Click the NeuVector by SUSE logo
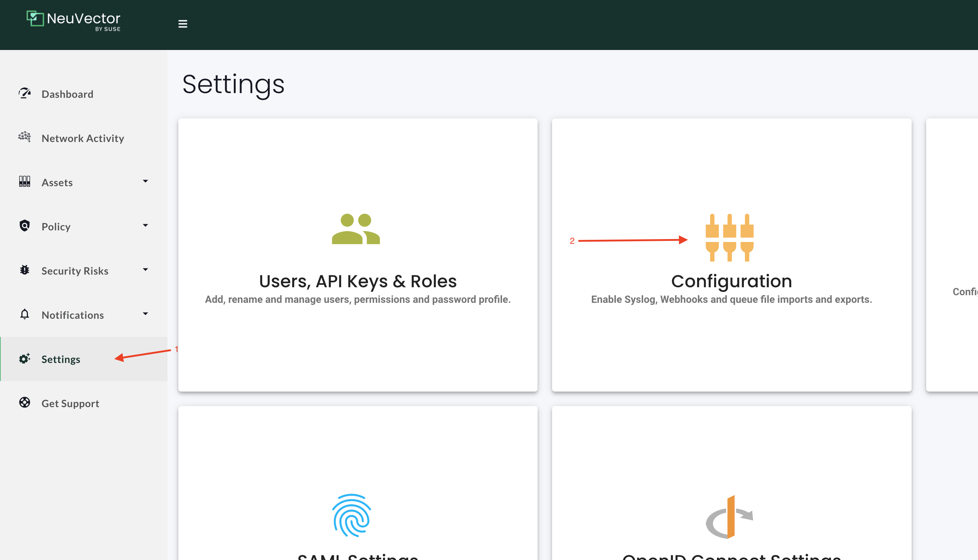978x560 pixels. click(73, 21)
